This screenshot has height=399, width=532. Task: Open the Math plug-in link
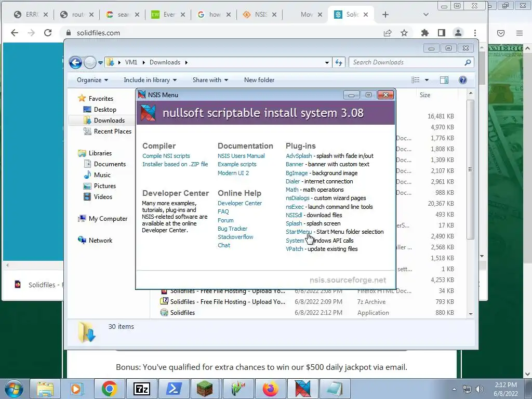292,190
